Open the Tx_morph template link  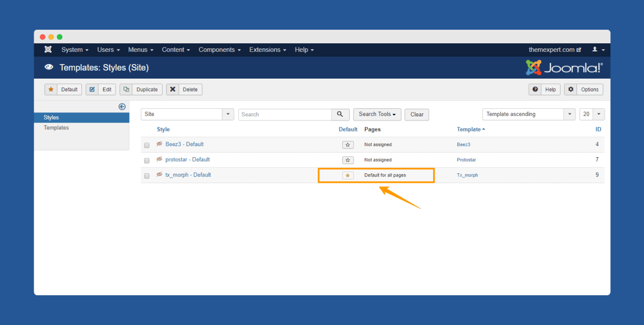pos(467,175)
